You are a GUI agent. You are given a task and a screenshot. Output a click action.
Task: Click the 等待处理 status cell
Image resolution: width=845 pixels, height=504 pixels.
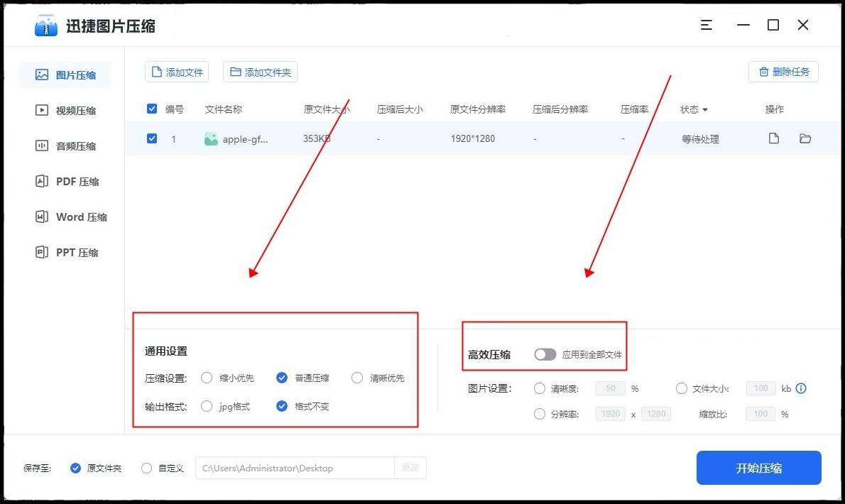pyautogui.click(x=700, y=139)
